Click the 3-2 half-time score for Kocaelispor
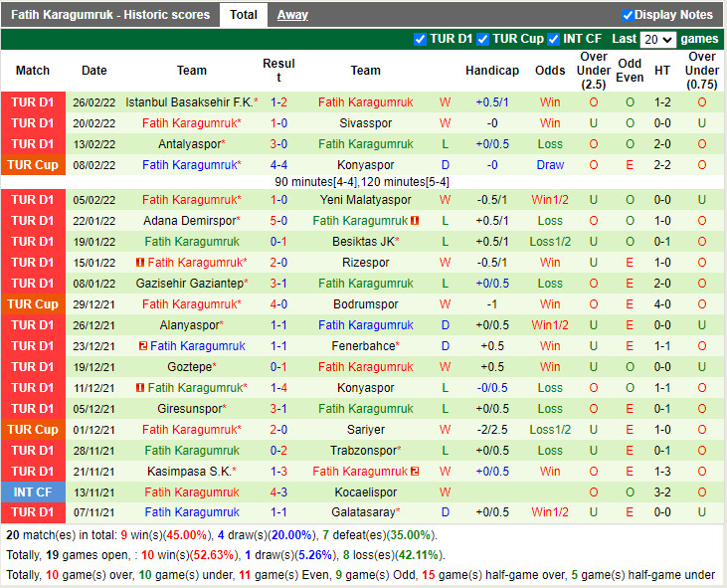The height and width of the screenshot is (588, 727). coord(662,492)
